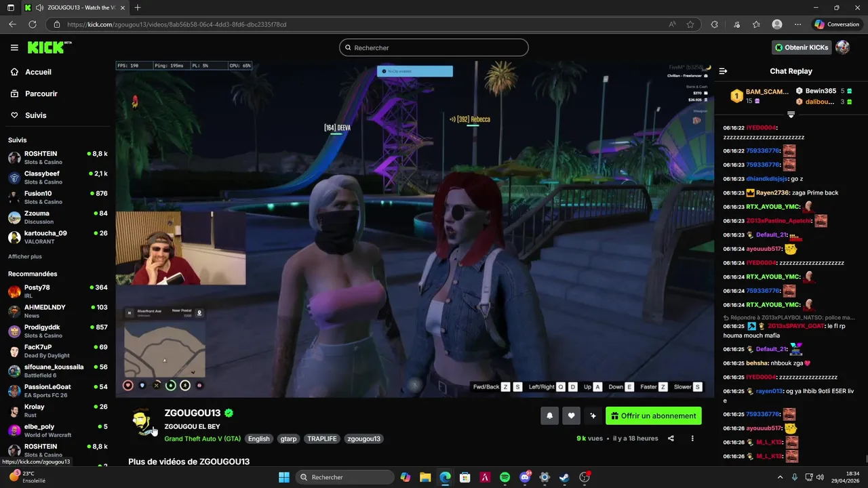Open Edge settings and more menu
The height and width of the screenshot is (488, 868).
pyautogui.click(x=798, y=24)
